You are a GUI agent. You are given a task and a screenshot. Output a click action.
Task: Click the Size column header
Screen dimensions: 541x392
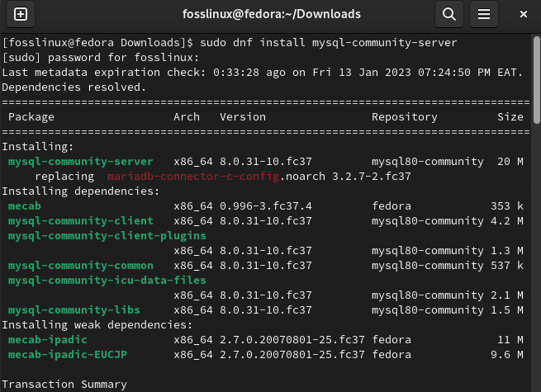[510, 117]
